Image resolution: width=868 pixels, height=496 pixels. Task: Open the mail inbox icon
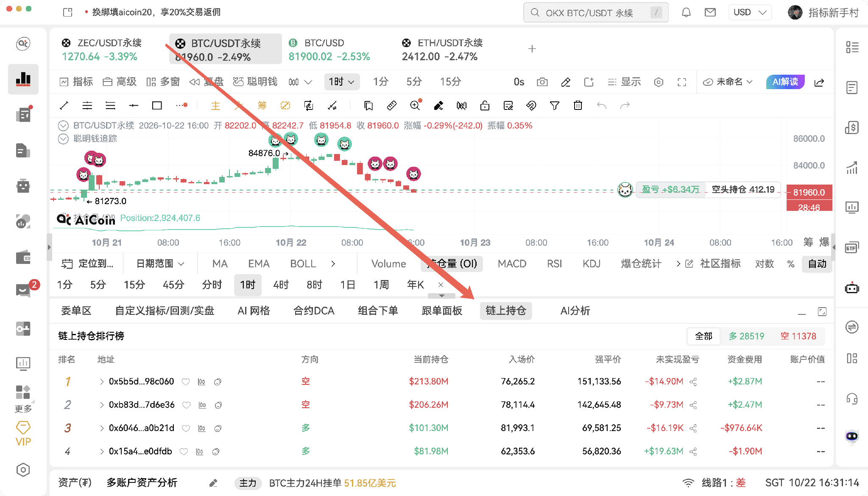tap(710, 12)
